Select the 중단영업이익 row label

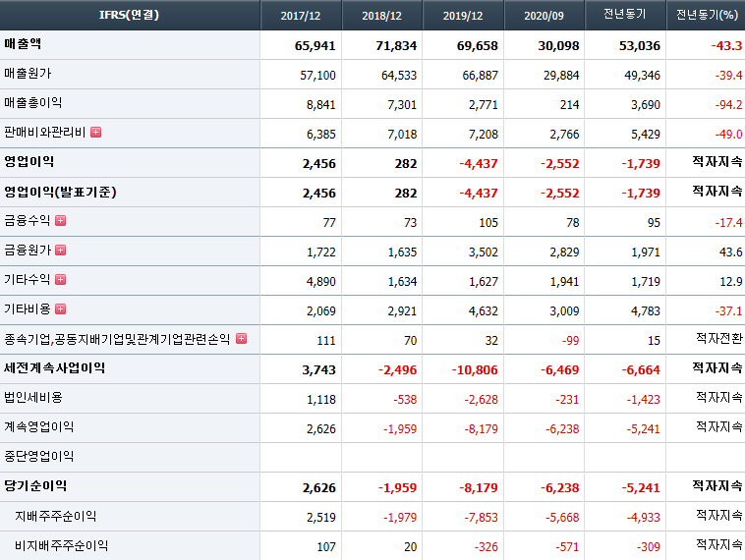[39, 457]
